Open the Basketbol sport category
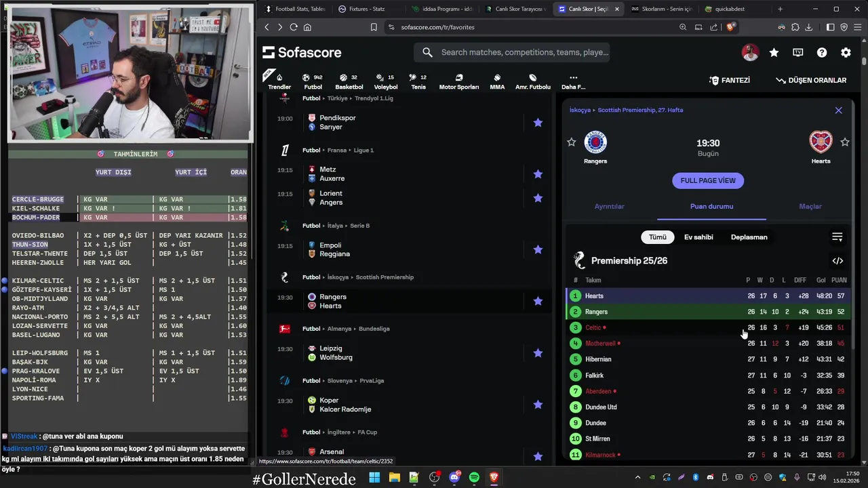Image resolution: width=868 pixels, height=488 pixels. (x=349, y=81)
